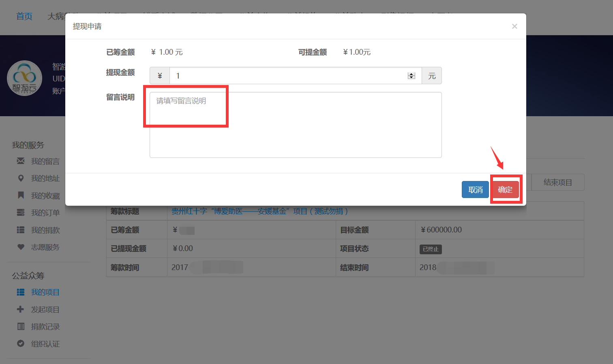Screen dimensions: 613x364
Task: Open 我的地址 in sidebar
Action: pos(45,178)
